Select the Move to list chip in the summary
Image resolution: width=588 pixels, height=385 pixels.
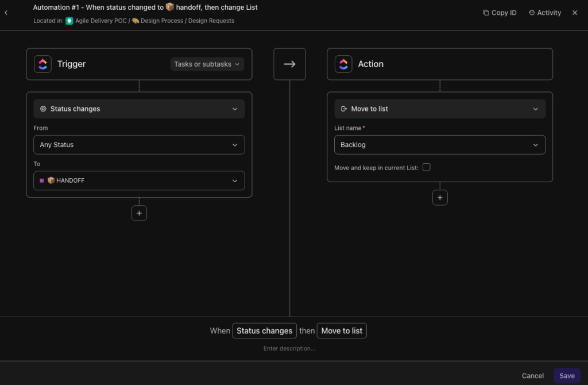(x=342, y=330)
